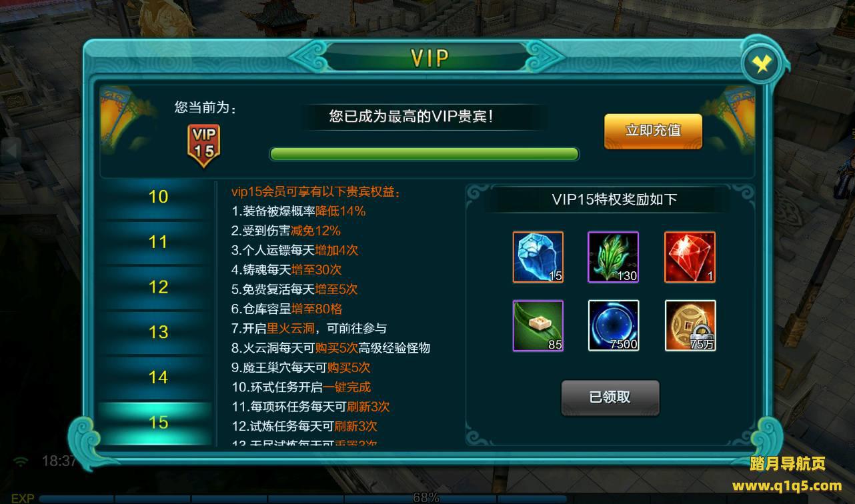Viewport: 855px width, 504px height.
Task: Click the 立即充值 recharge button
Action: (653, 131)
